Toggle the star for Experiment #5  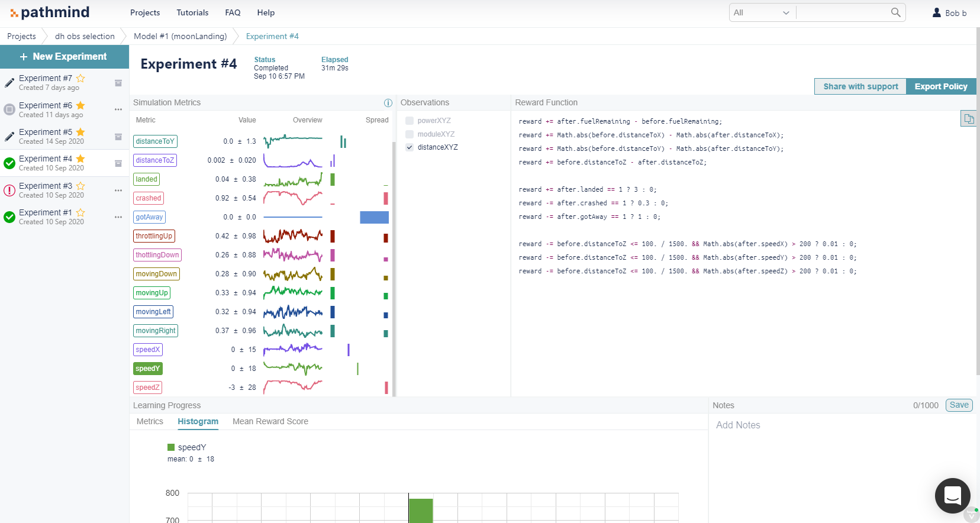[80, 132]
